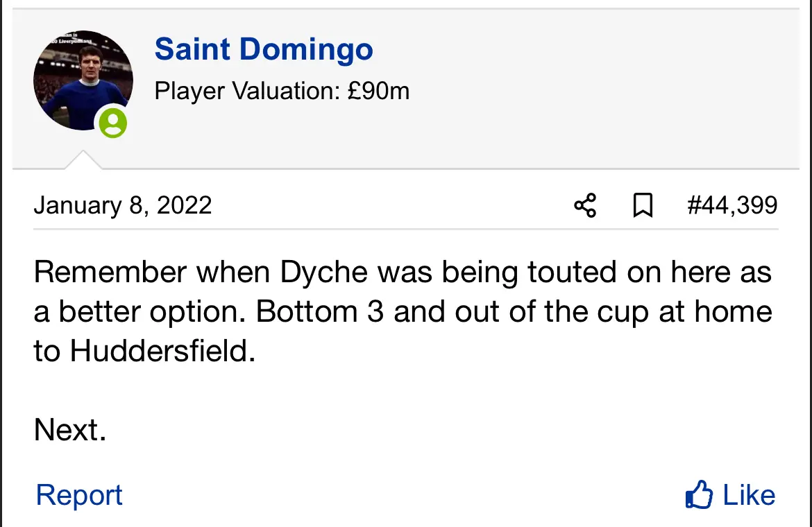The width and height of the screenshot is (812, 527).
Task: Click the word "Remember" starting the post
Action: 110,273
